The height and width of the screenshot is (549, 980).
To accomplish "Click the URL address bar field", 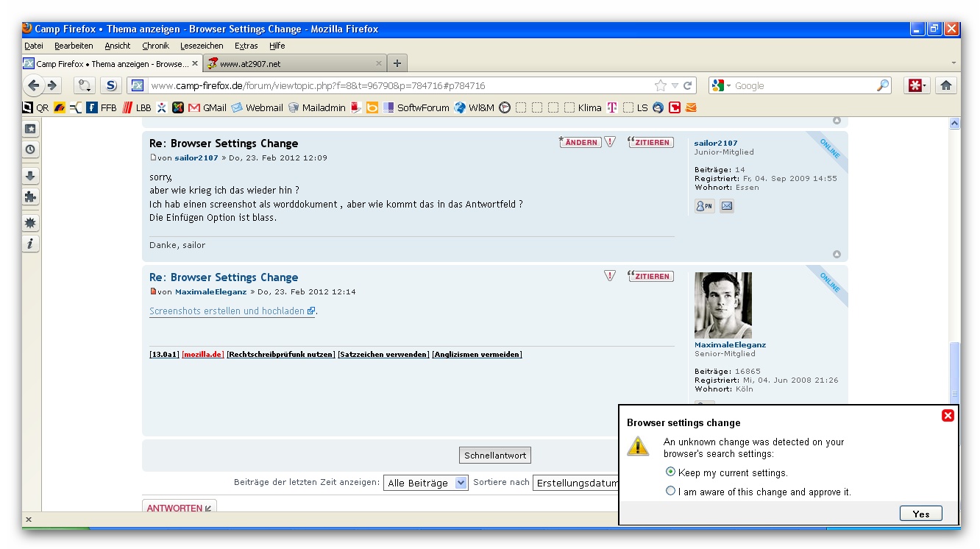I will coord(397,85).
